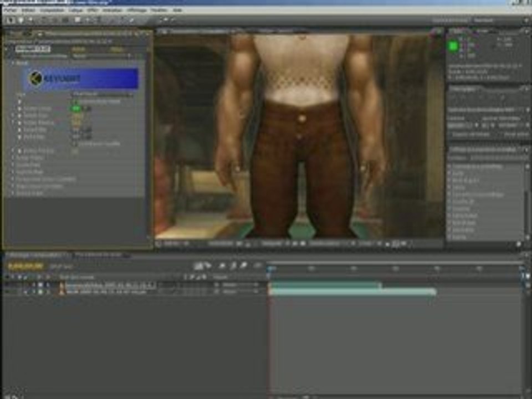The height and width of the screenshot is (399, 532).
Task: Toggle Screen Gain stopwatch
Action: pyautogui.click(x=19, y=116)
